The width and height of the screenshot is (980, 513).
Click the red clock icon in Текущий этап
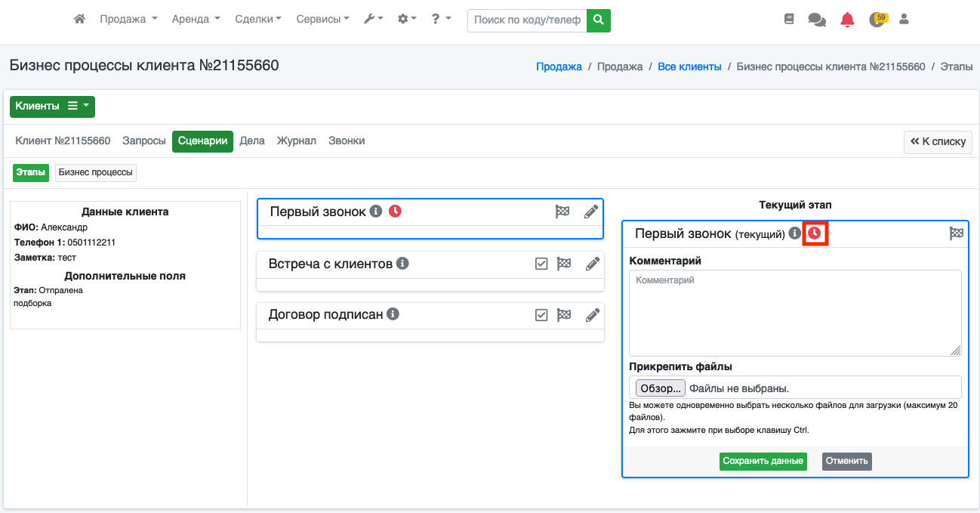[815, 234]
